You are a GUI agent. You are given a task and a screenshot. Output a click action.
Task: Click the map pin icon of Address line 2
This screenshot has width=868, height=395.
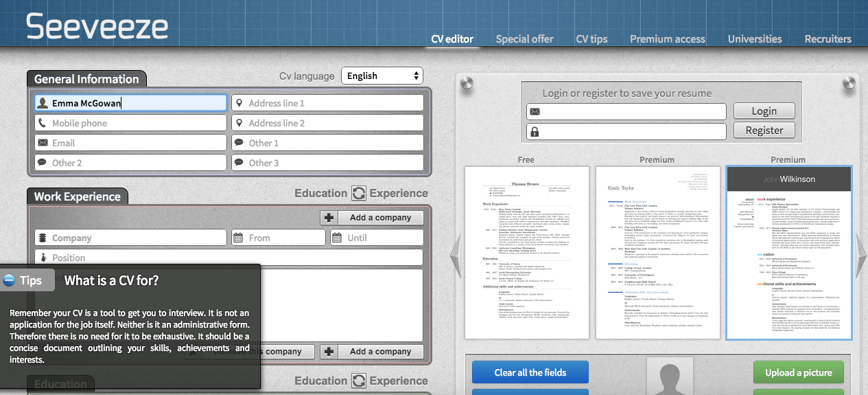click(239, 123)
